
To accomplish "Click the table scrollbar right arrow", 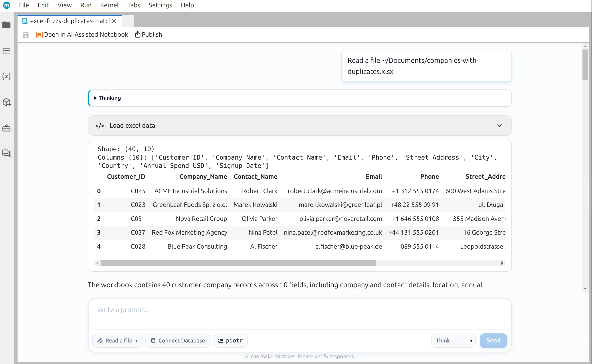I will point(502,263).
